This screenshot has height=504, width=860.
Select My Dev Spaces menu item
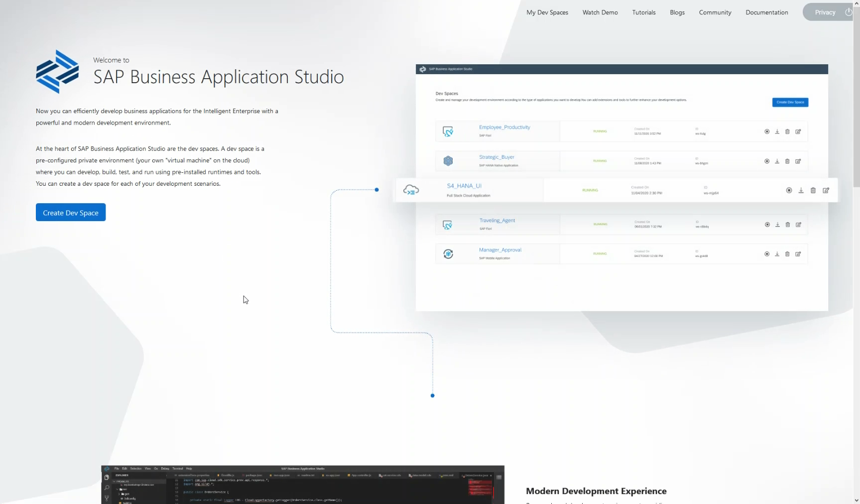[547, 12]
